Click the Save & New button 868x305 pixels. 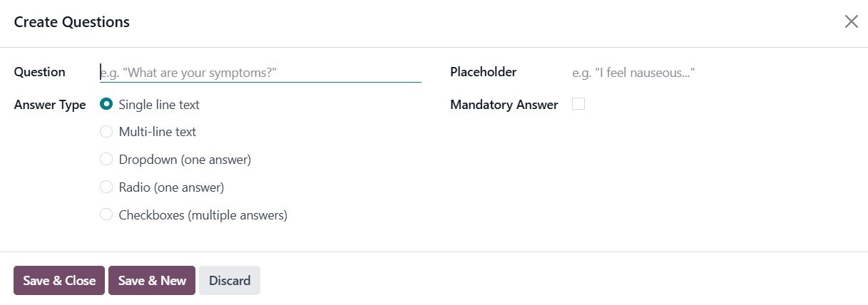(x=152, y=281)
